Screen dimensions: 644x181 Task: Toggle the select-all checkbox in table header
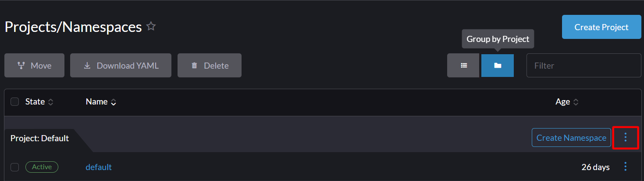coord(15,102)
